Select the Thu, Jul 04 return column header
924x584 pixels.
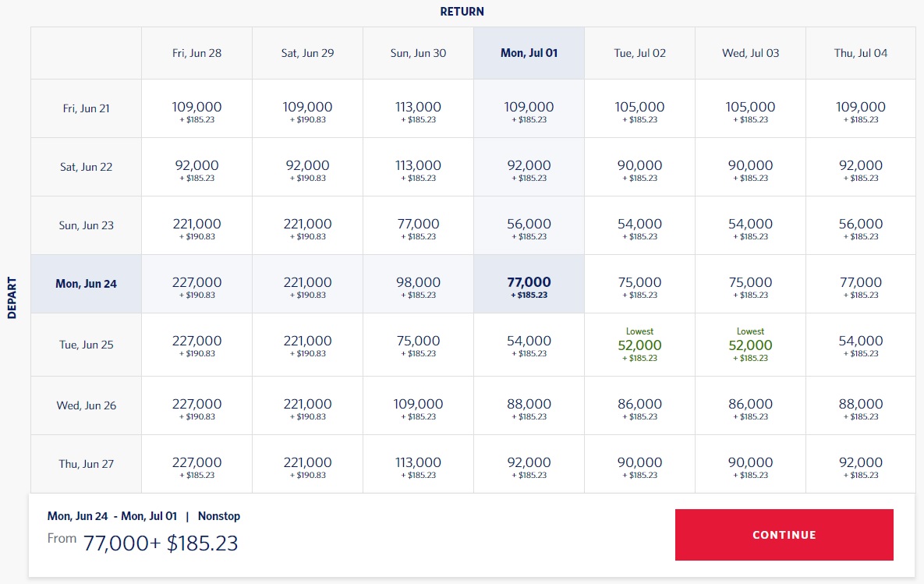coord(860,53)
